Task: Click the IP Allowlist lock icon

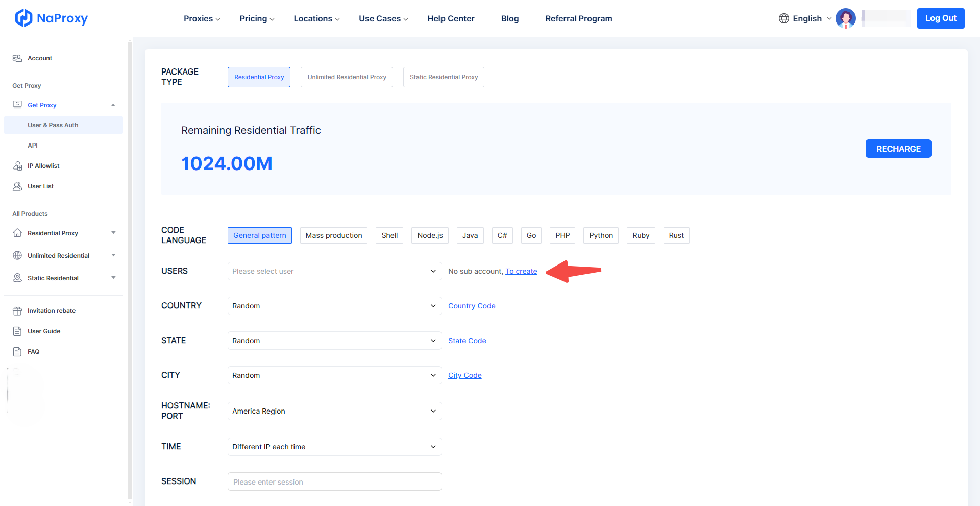Action: pyautogui.click(x=17, y=166)
